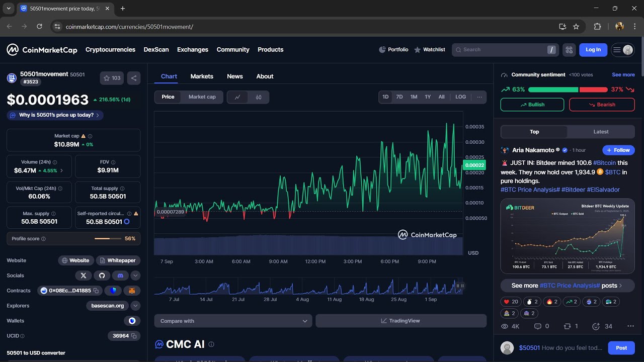
Task: Click browser extensions puzzle icon
Action: pyautogui.click(x=598, y=27)
